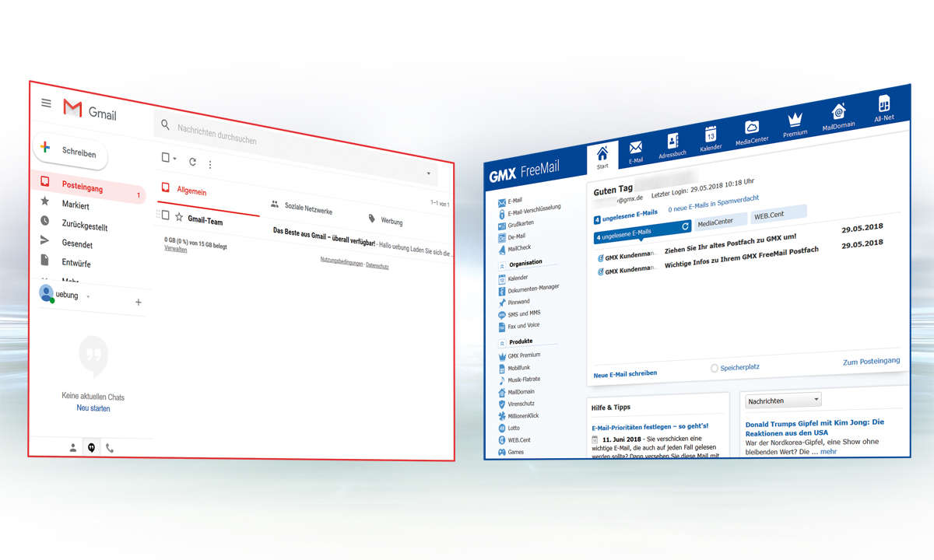Click the search magnifier icon in Gmail
934x560 pixels.
point(165,124)
